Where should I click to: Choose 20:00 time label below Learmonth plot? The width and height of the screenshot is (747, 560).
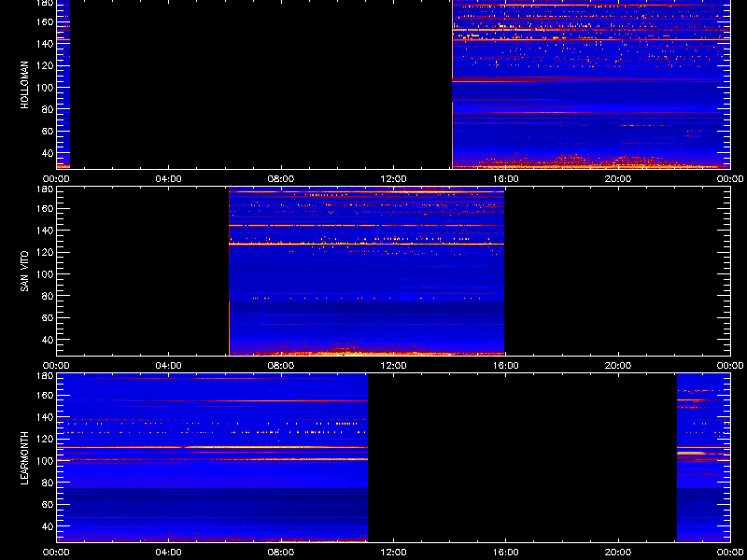coord(618,553)
